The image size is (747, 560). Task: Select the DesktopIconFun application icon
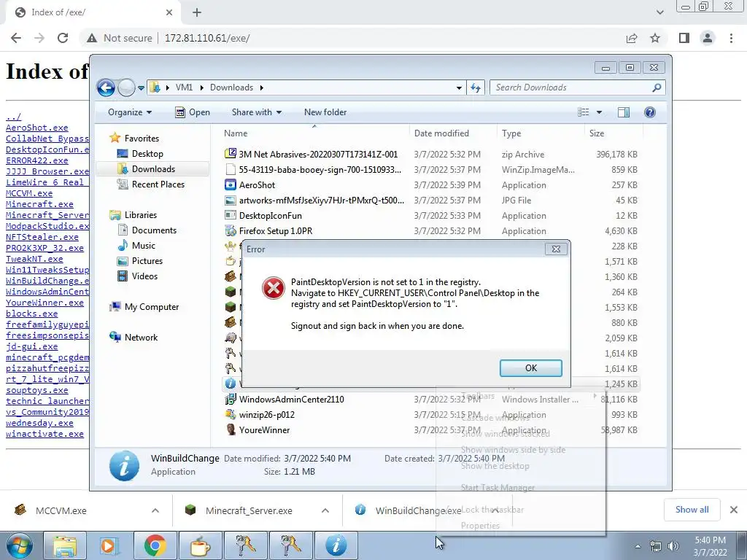[231, 216]
